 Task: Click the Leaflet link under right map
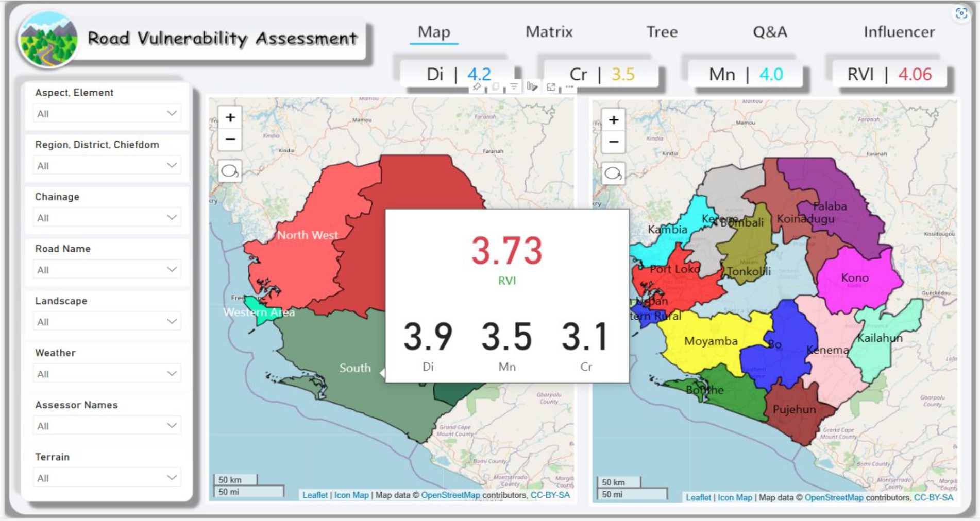698,497
